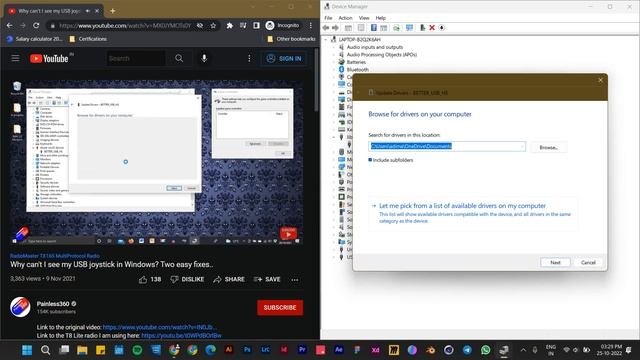Click update driver green arrow toolbar icon
The height and width of the screenshot is (360, 640).
click(x=422, y=28)
